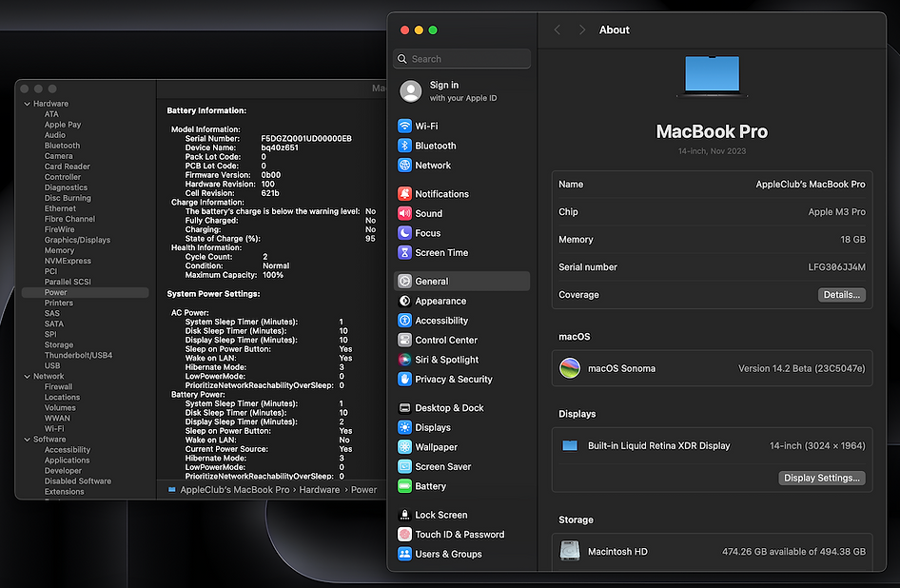Select NVMExpress in System Information sidebar
The width and height of the screenshot is (900, 588).
[x=68, y=261]
